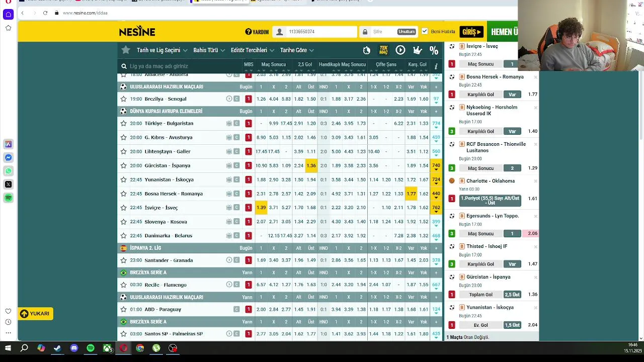Favorite the Brezilya - Senegal match star
Image resolution: width=644 pixels, height=362 pixels.
pos(123,99)
